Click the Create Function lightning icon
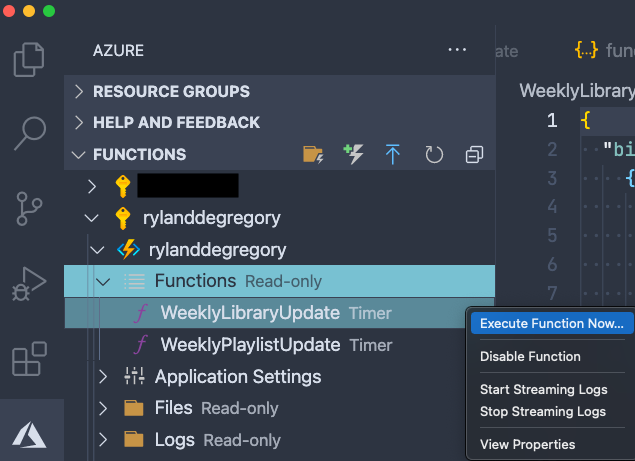 [353, 154]
